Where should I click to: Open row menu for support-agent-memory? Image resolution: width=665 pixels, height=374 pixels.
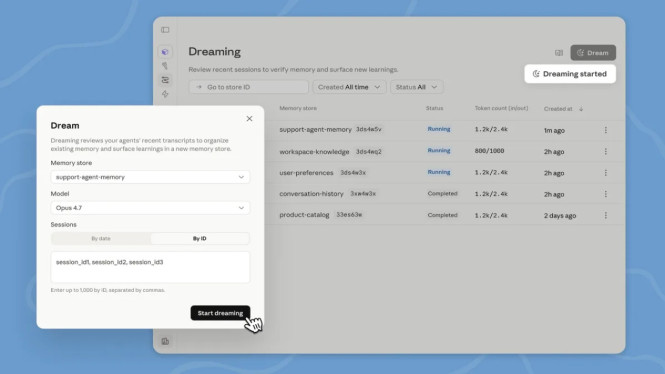[x=606, y=130]
